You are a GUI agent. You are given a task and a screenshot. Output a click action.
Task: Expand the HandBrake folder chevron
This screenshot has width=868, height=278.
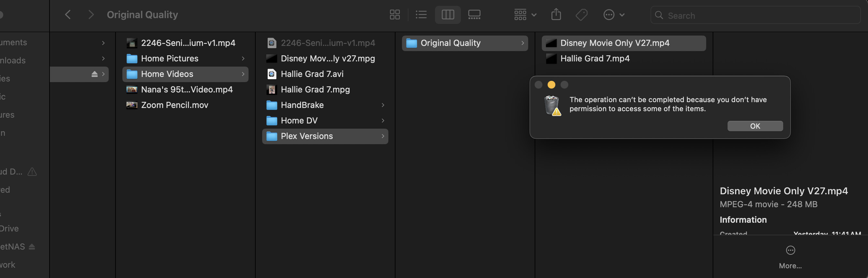coord(383,105)
